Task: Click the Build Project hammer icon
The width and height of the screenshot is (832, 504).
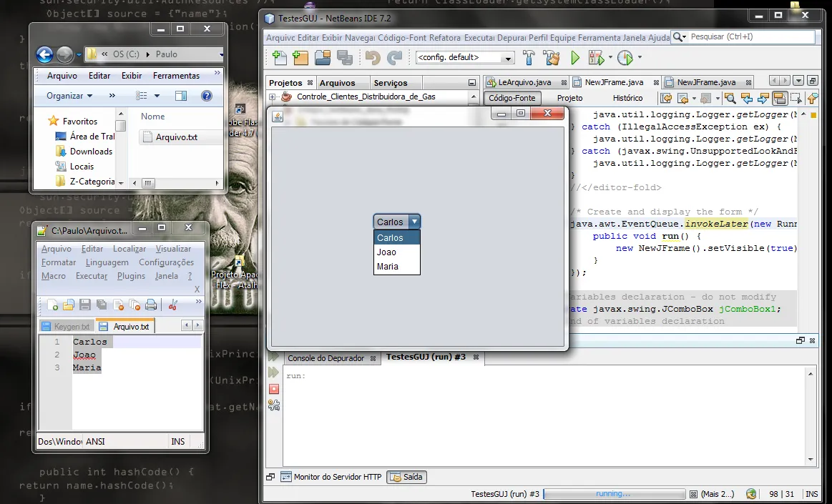Action: point(529,58)
